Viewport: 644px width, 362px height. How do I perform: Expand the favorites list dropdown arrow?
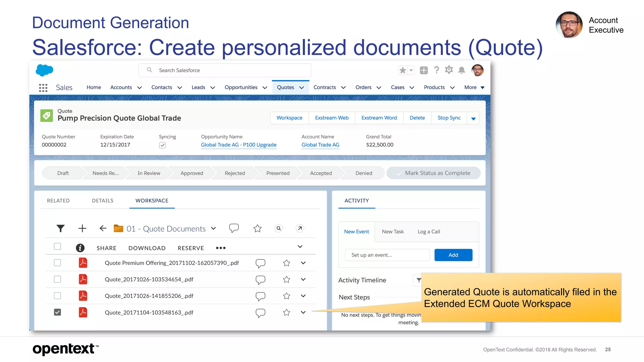click(x=411, y=70)
